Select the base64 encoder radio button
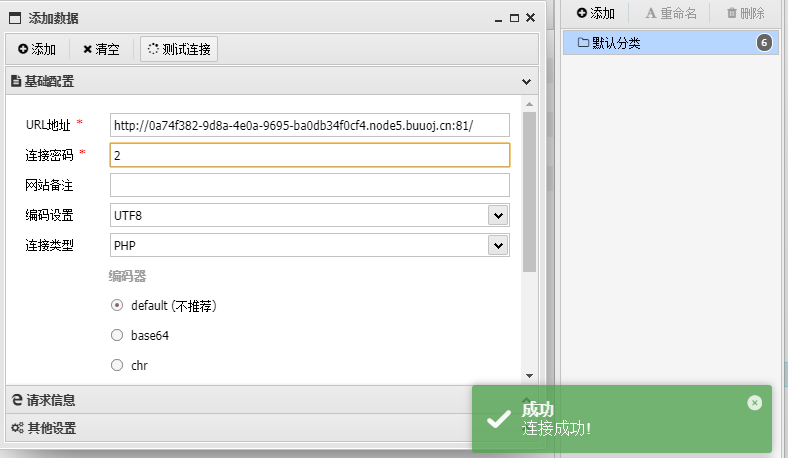This screenshot has width=788, height=458. [x=117, y=336]
